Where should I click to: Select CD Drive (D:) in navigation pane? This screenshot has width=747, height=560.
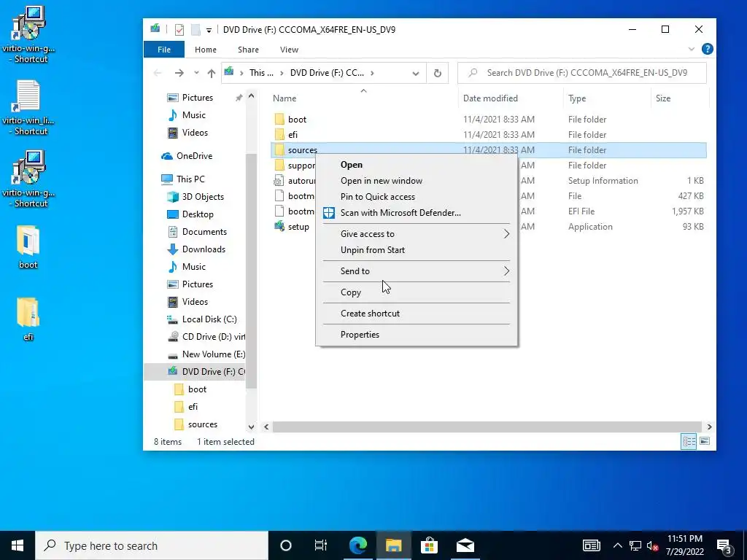coord(214,337)
